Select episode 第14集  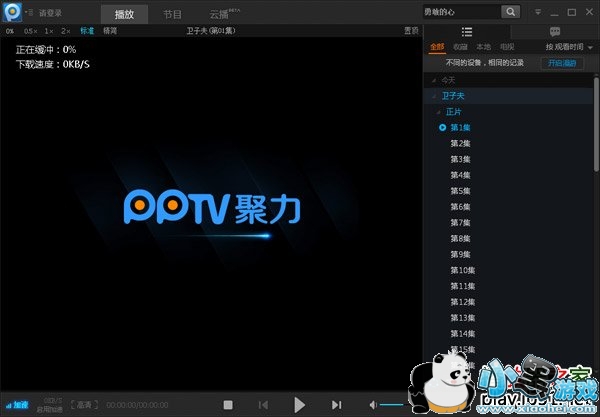point(463,334)
